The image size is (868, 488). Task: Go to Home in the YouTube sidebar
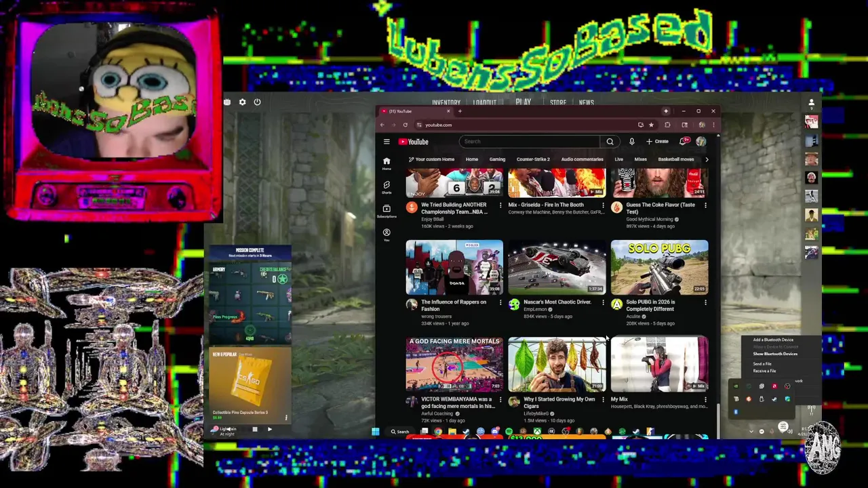coord(387,164)
